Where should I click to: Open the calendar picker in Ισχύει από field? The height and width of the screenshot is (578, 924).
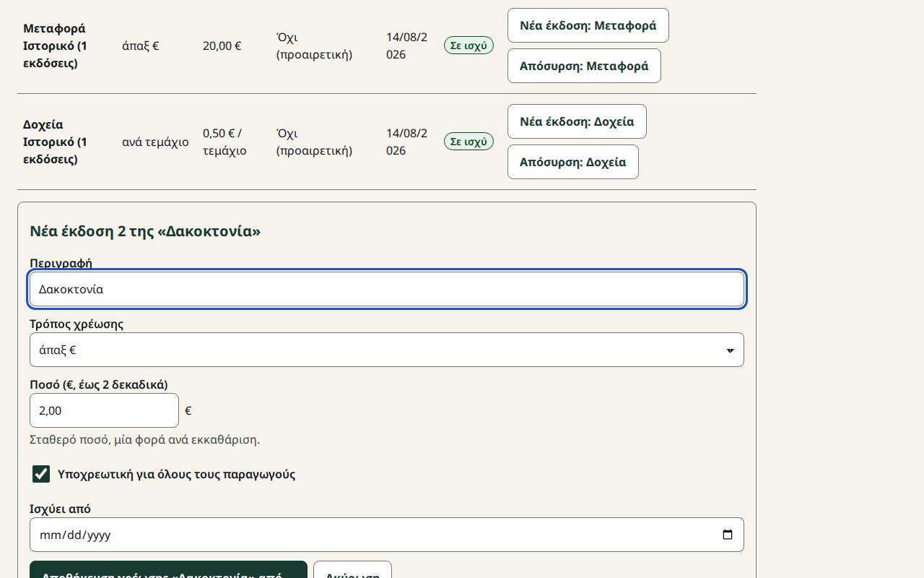[728, 535]
